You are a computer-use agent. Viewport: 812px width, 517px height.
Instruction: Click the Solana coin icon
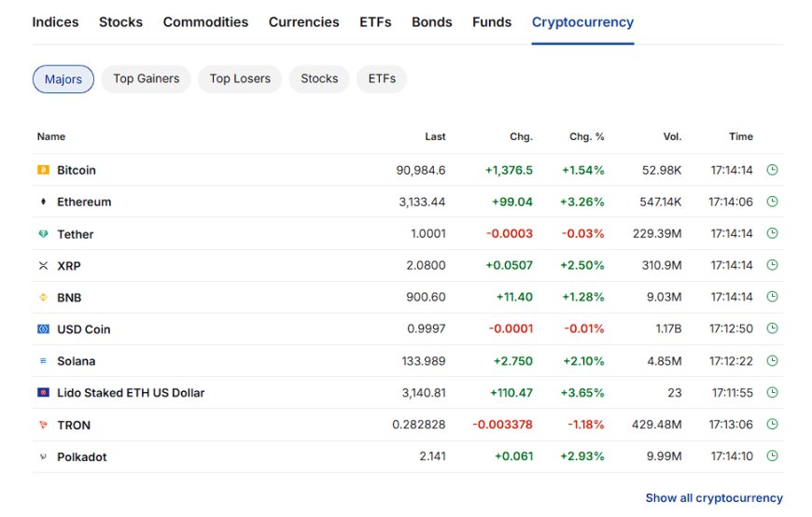44,360
